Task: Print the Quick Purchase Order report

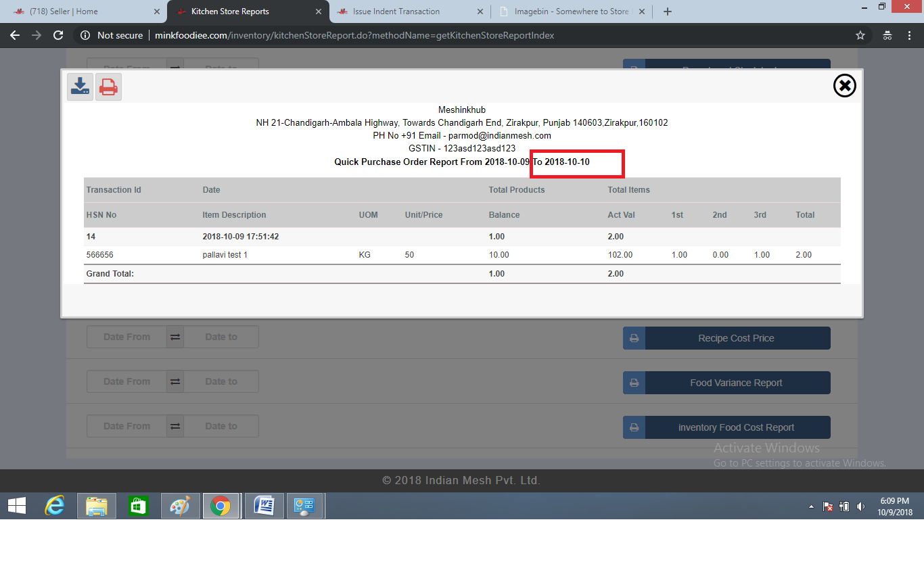Action: (108, 87)
